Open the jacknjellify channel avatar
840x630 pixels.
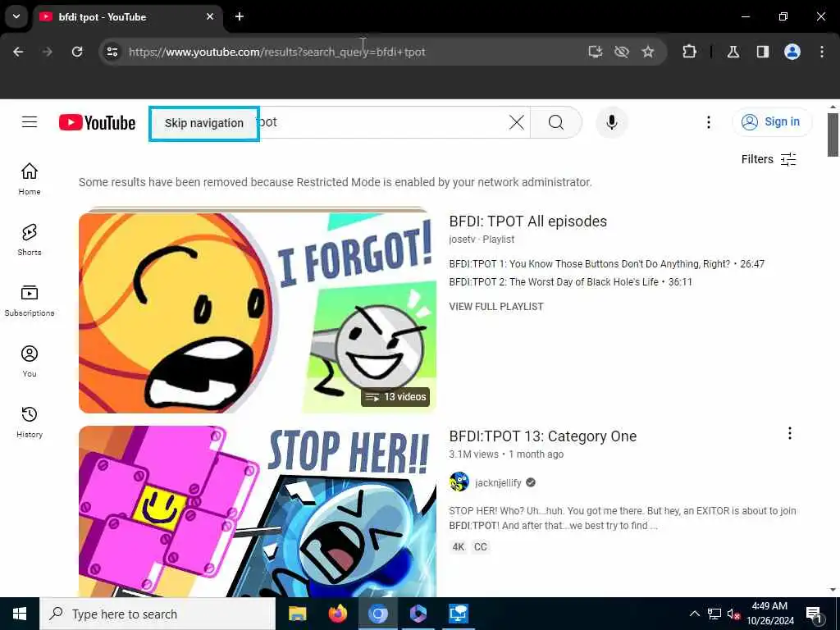pos(459,482)
